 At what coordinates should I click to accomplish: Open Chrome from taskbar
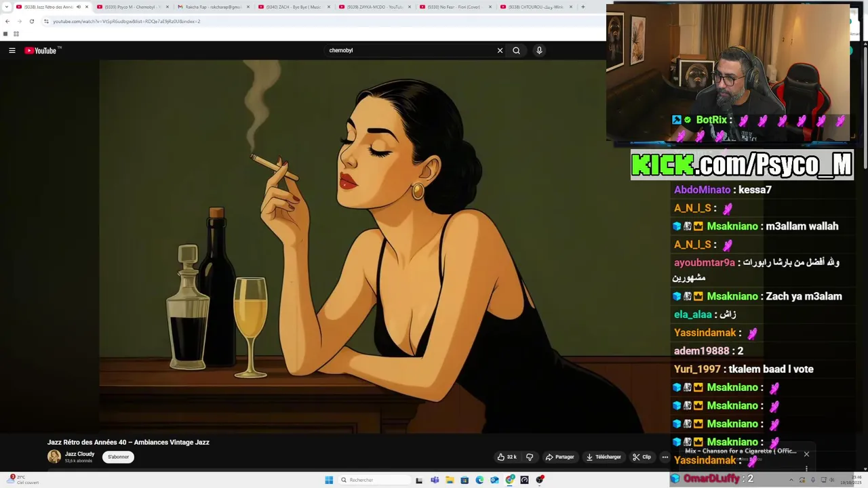point(510,480)
